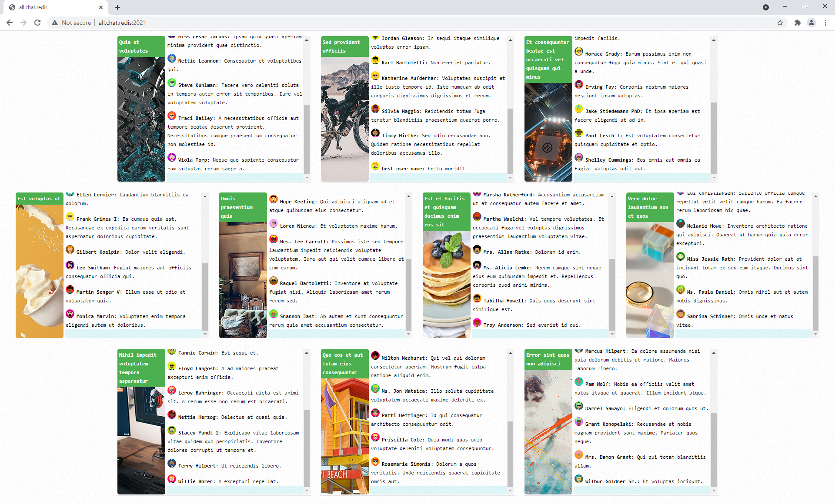The image size is (835, 504).
Task: Click message input in Omnis praesentium quia chat
Action: (x=336, y=333)
